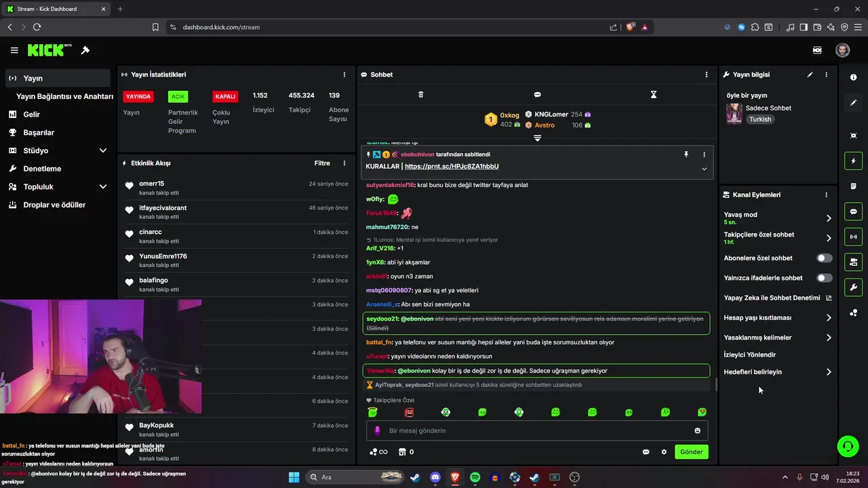Open Hedefleri belirleyin options chevron
The height and width of the screenshot is (488, 868).
(829, 372)
